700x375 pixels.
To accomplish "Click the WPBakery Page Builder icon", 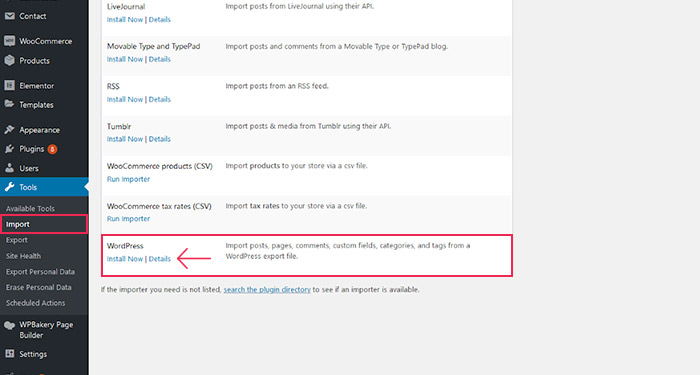I will [x=9, y=325].
